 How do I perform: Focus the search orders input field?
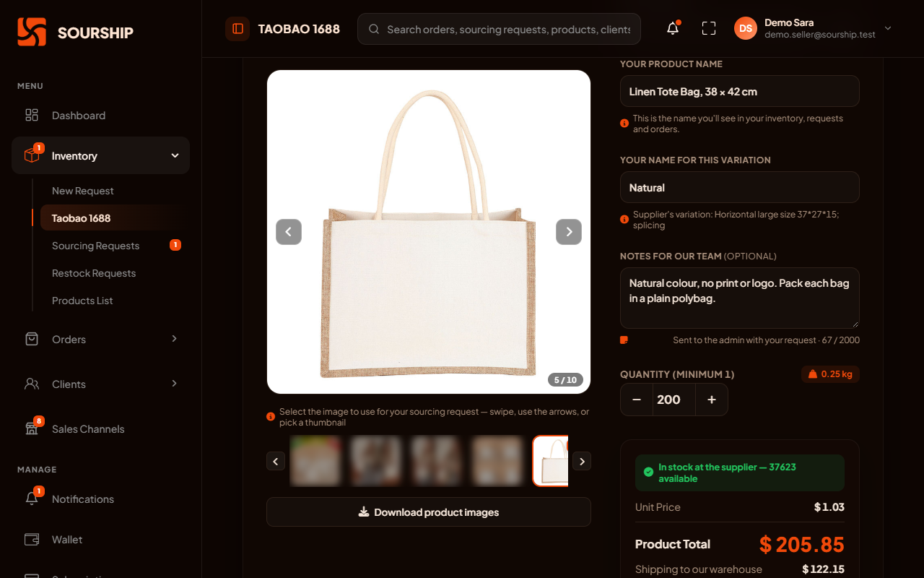499,29
